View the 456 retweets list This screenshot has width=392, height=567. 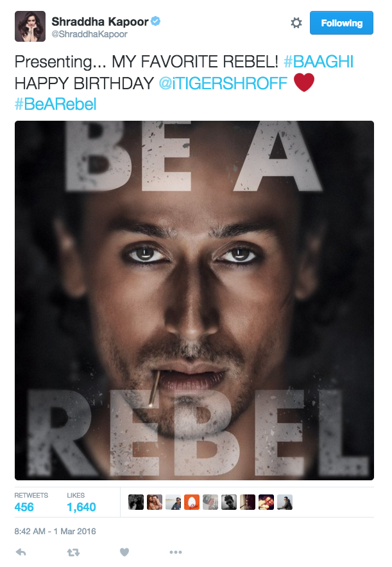pos(31,502)
